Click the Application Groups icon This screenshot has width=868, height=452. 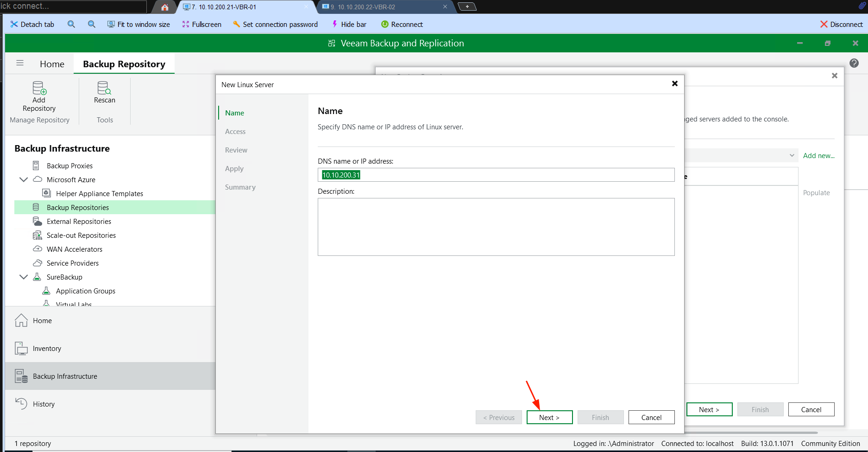[46, 291]
